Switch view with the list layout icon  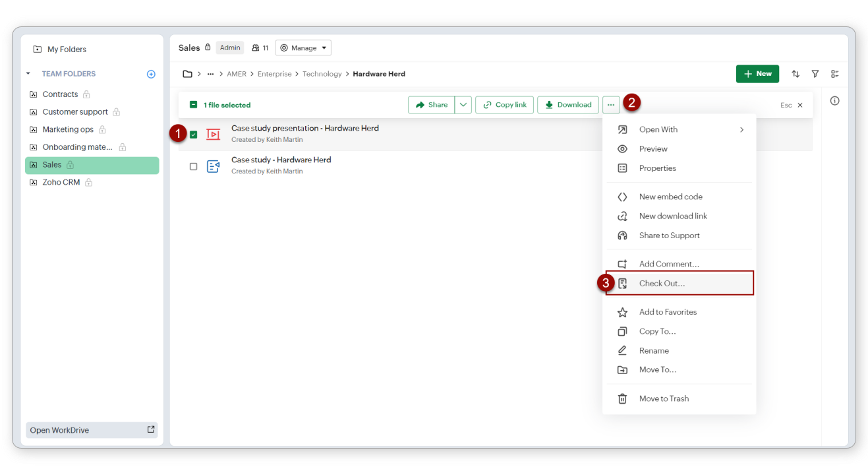tap(835, 74)
